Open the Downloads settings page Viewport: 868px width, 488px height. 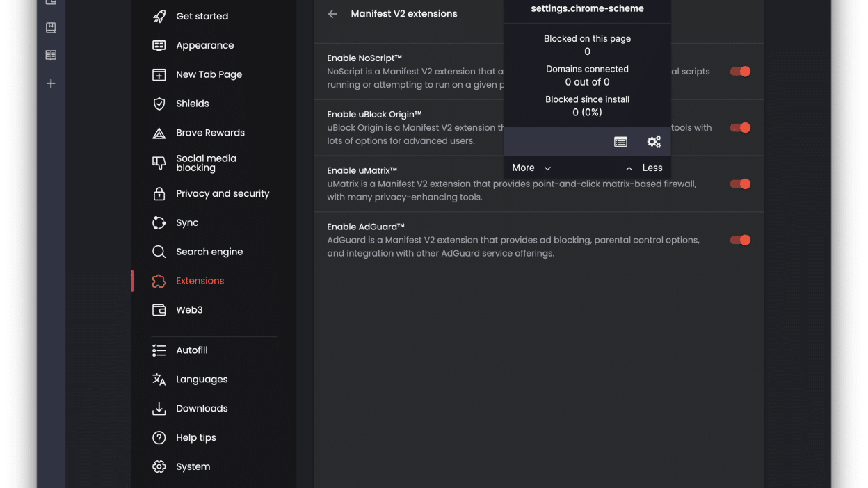[x=201, y=408]
